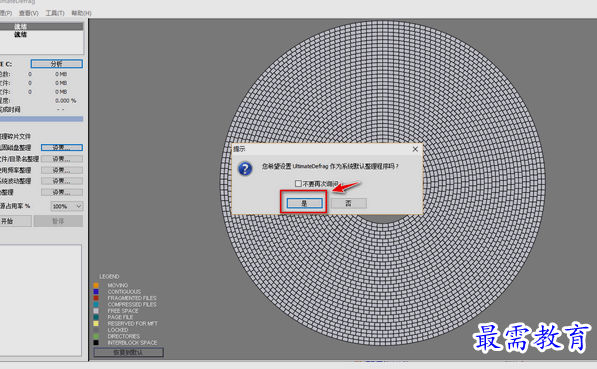Viewport: 597px width, 369px height.
Task: Click the FRAGMENTED FILES legend label
Action: pos(132,298)
